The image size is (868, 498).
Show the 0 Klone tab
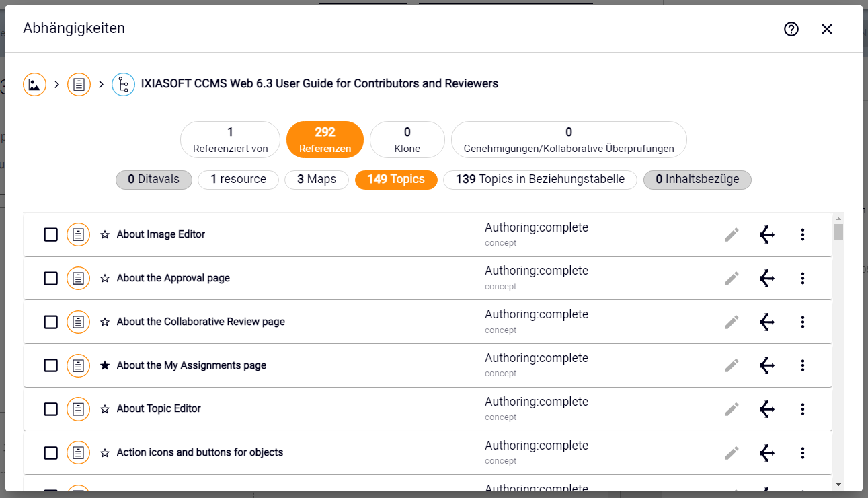point(407,139)
